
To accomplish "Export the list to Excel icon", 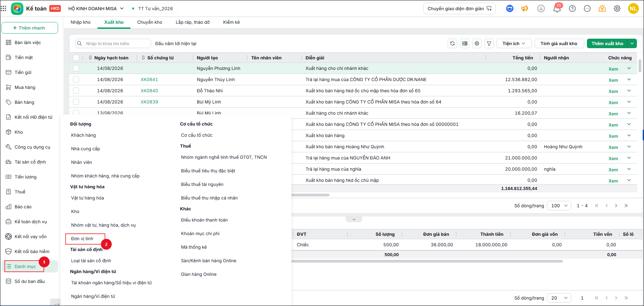I will point(465,43).
